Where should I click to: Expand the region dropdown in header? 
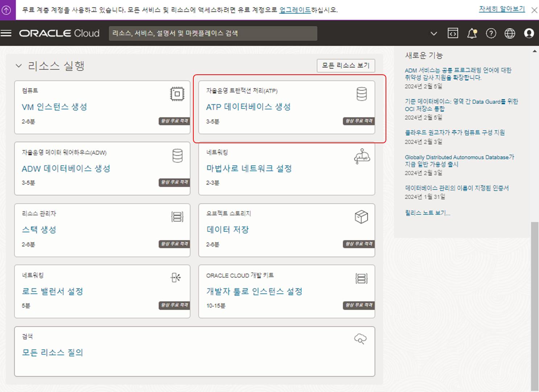433,34
